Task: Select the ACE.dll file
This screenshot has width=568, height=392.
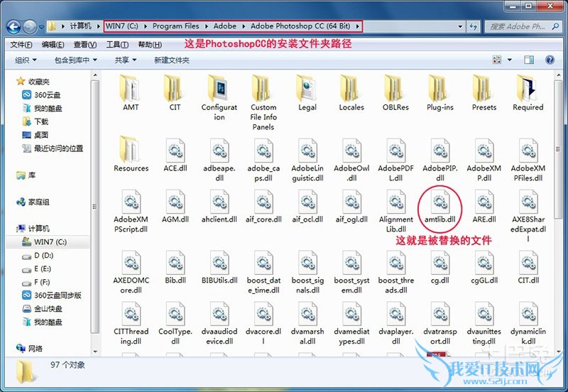Action: [x=175, y=154]
